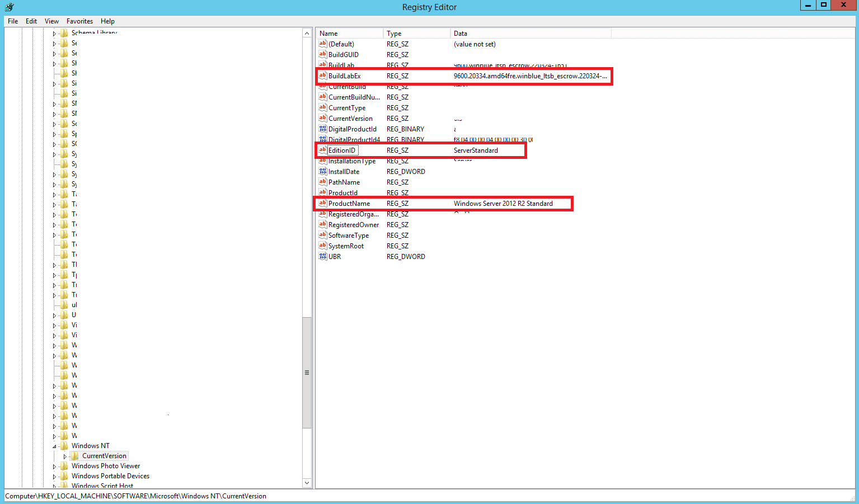Click the string icon beside ProductName
Viewport: 859px width, 504px height.
coord(323,203)
